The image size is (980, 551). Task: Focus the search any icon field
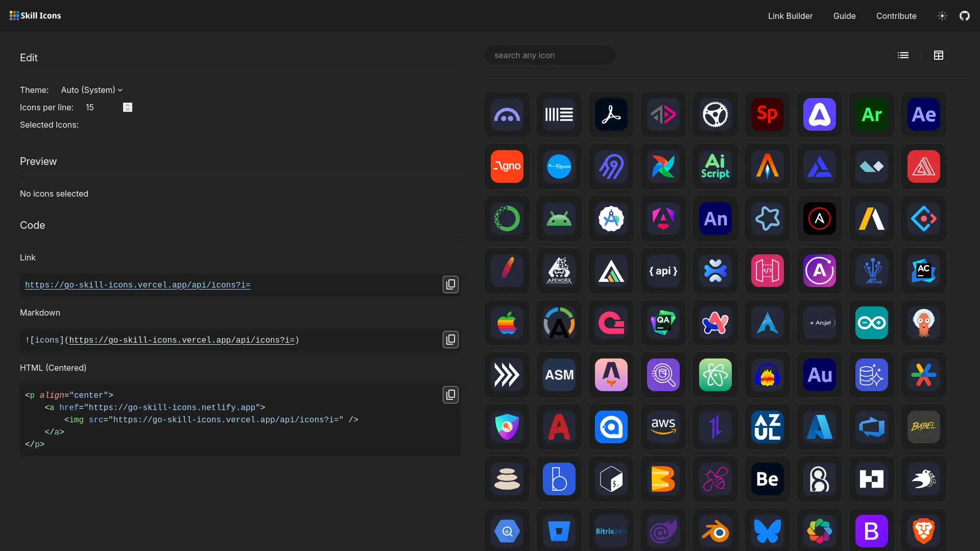pos(549,55)
